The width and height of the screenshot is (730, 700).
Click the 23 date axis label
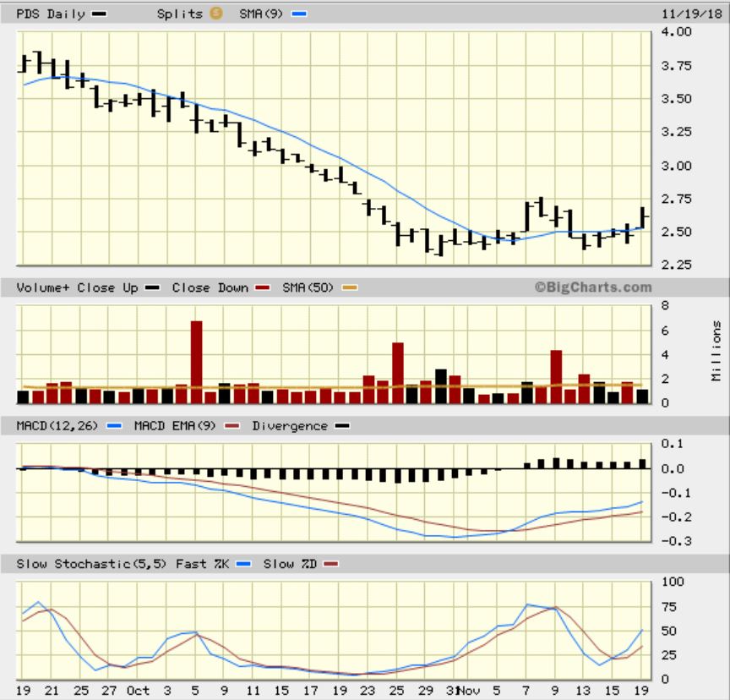pyautogui.click(x=368, y=690)
